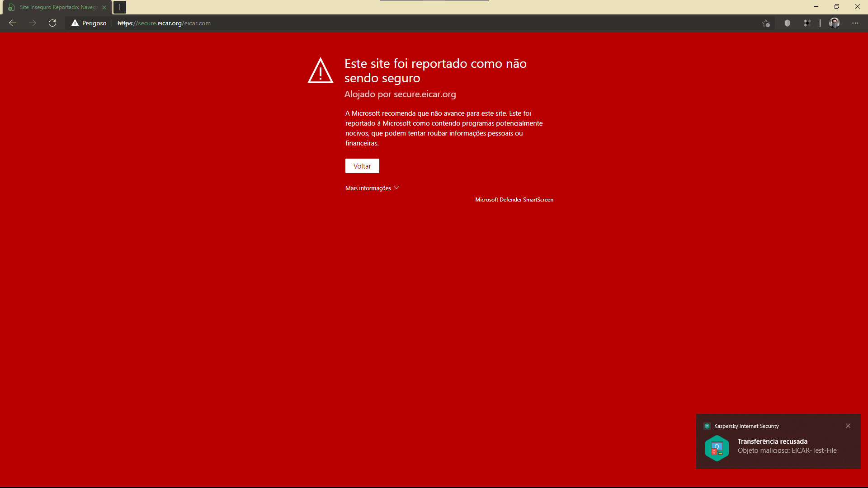Open the browser settings ellipsis menu

pos(855,23)
